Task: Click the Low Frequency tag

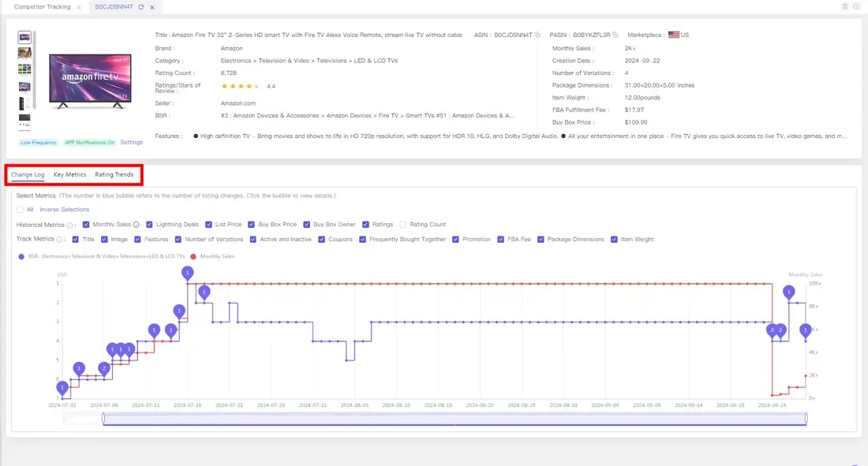Action: (38, 143)
